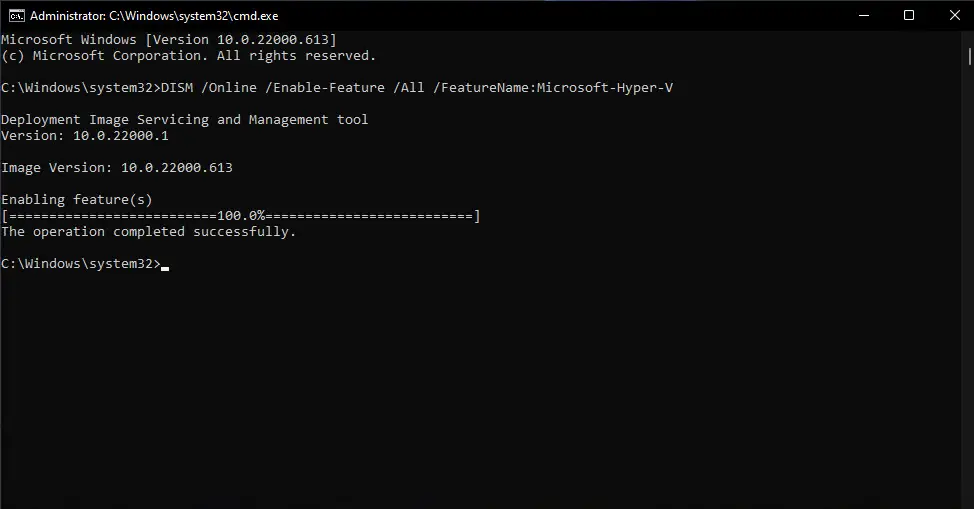Click the Image Version line
The width and height of the screenshot is (974, 509).
click(117, 168)
